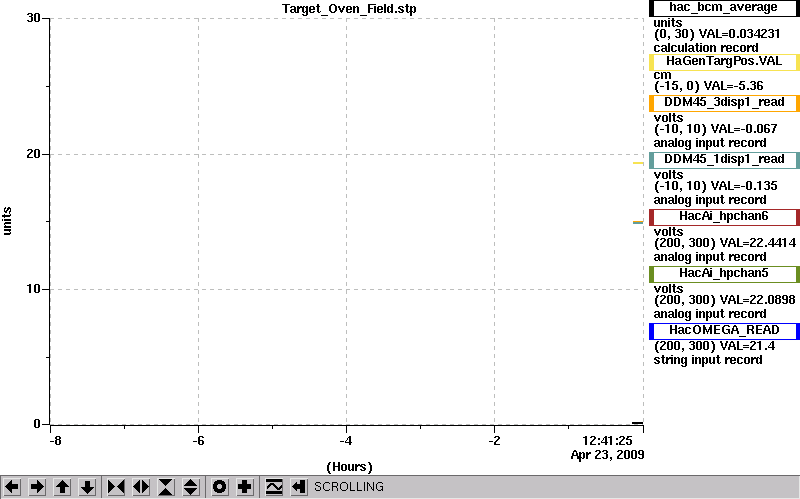Click the VAL=22.0898 reading
The width and height of the screenshot is (800, 499).
757,300
